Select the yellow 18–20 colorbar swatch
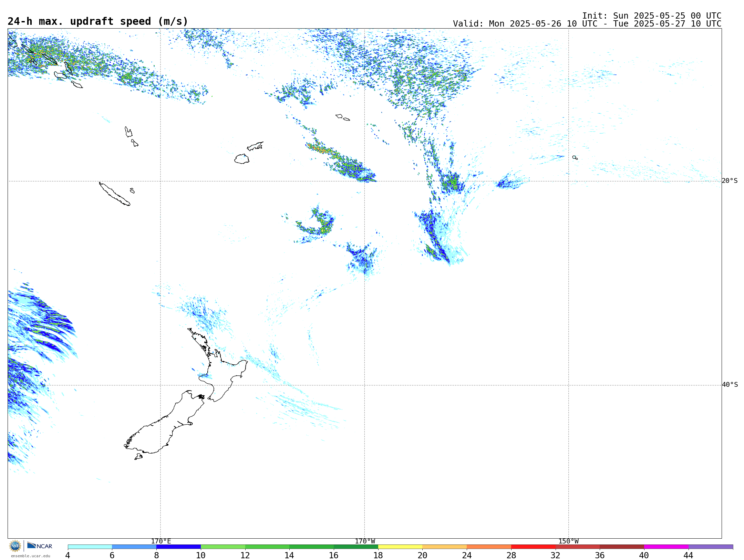The width and height of the screenshot is (744, 560). pyautogui.click(x=400, y=547)
